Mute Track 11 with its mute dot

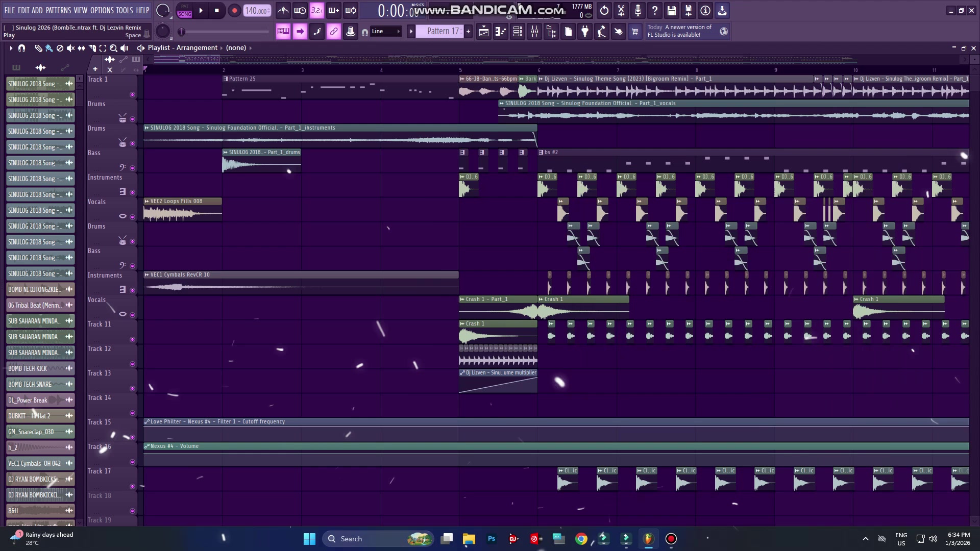tap(133, 340)
